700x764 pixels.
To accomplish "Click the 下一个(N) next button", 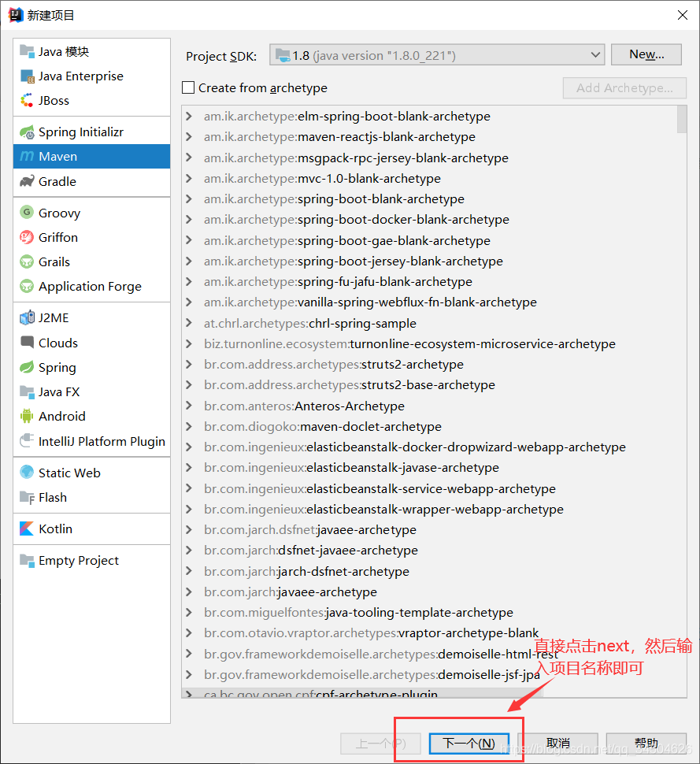I will pos(469,744).
